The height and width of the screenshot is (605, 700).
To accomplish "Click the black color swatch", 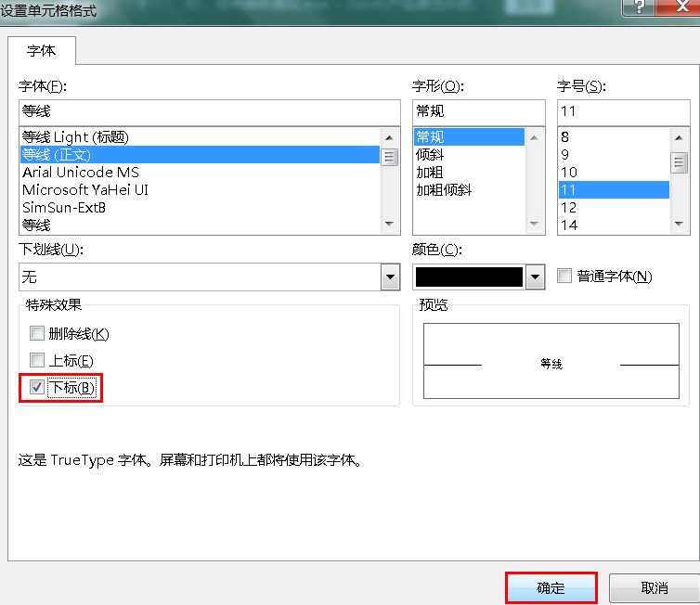I will click(x=469, y=277).
